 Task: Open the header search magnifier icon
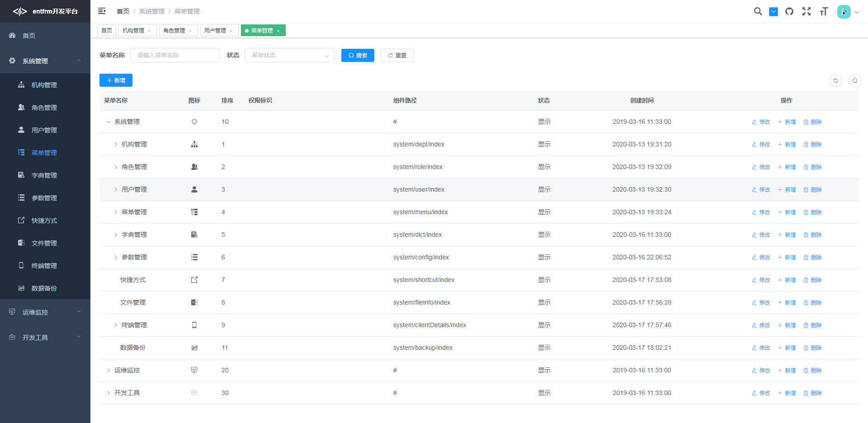click(x=758, y=11)
